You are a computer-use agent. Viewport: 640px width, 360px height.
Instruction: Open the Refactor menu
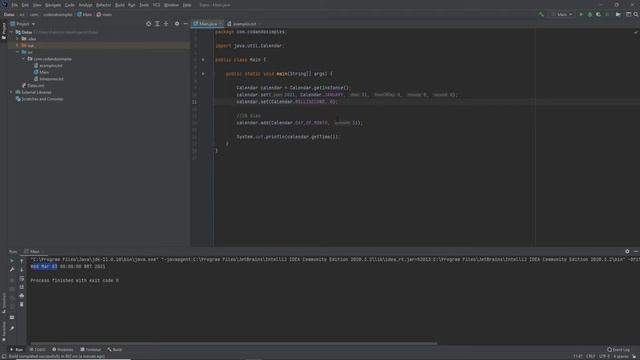tap(104, 5)
